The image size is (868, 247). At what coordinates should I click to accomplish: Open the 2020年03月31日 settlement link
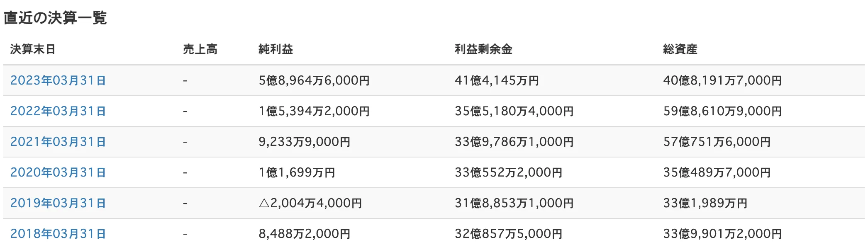coord(58,172)
